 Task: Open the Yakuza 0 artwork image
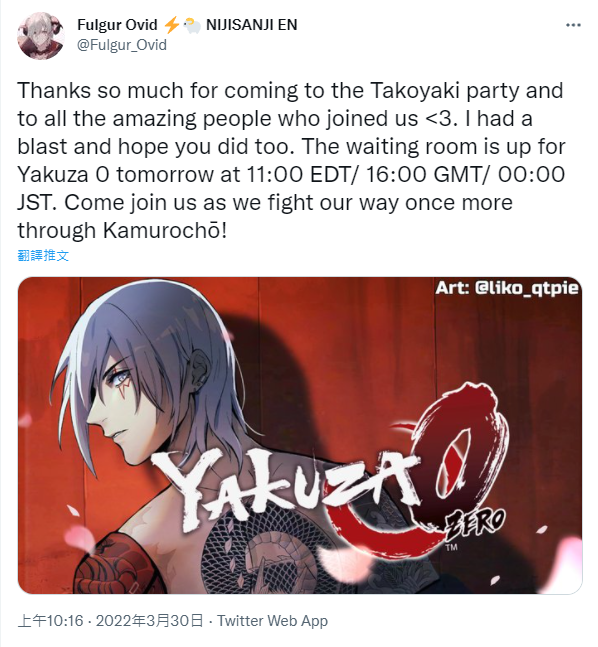point(300,435)
